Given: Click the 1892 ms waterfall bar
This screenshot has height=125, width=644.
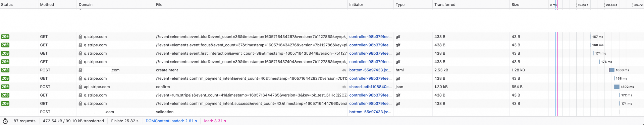Looking at the screenshot, I should click(x=617, y=87).
